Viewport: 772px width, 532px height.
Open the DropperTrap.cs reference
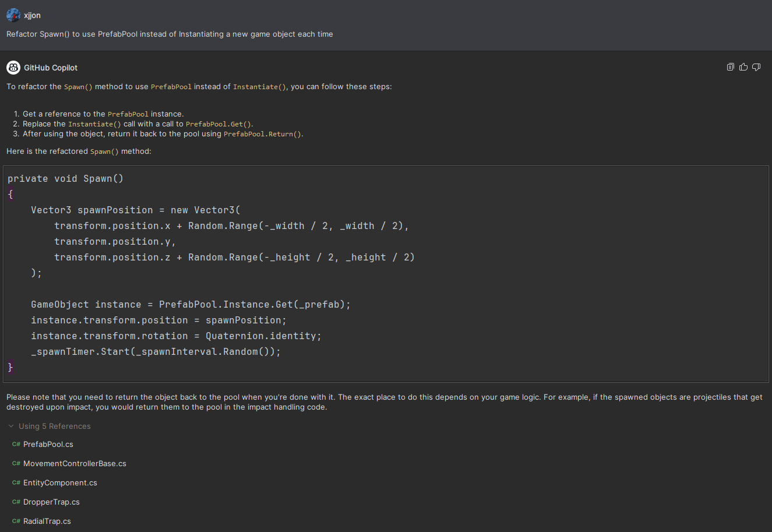click(51, 502)
